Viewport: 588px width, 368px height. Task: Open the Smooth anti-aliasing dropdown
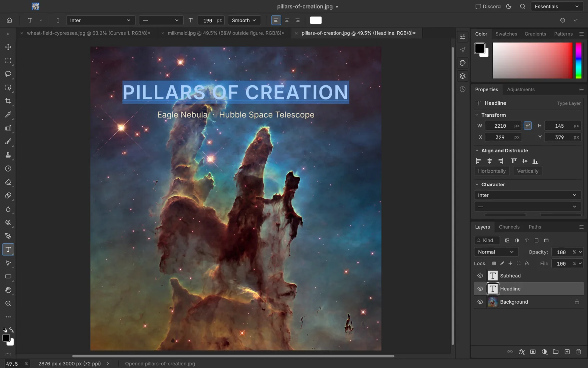pyautogui.click(x=244, y=20)
